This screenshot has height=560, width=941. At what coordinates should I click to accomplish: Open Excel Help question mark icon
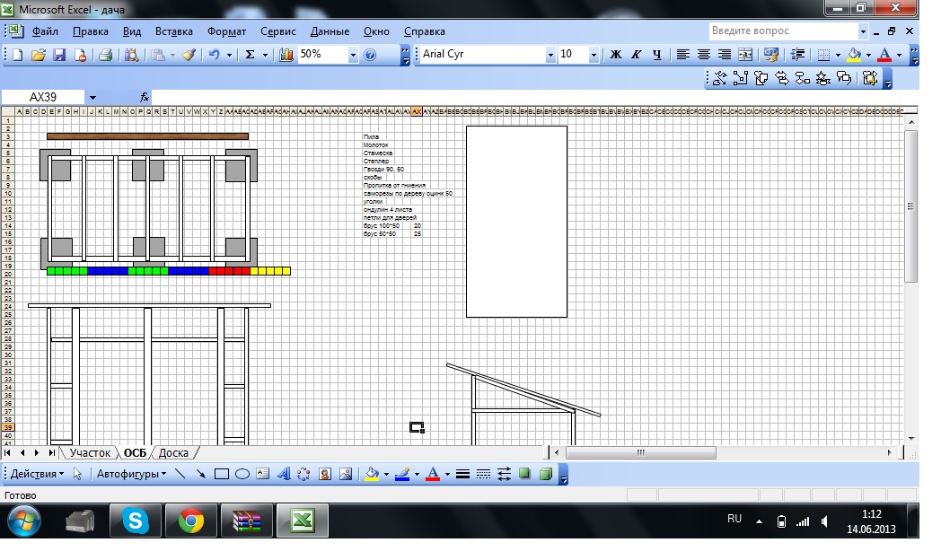click(x=370, y=55)
